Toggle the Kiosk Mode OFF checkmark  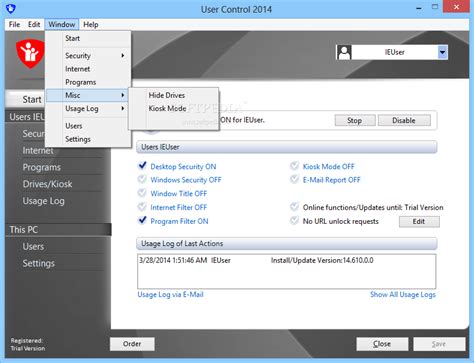pyautogui.click(x=294, y=166)
